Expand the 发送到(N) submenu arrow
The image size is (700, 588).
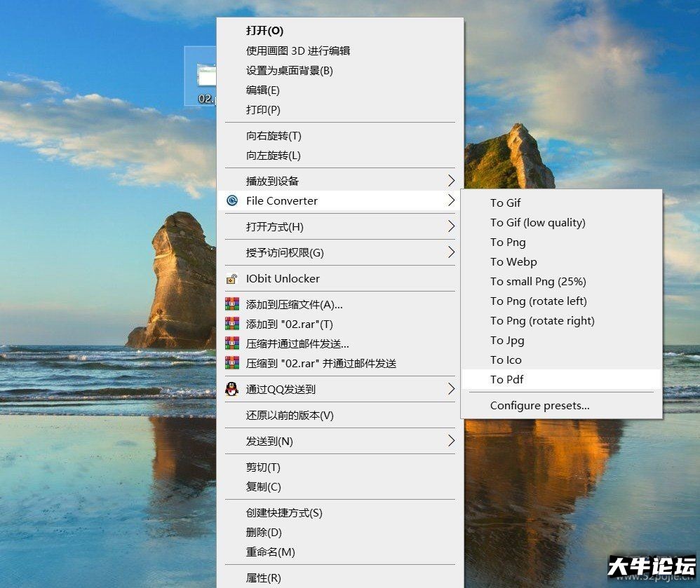pyautogui.click(x=451, y=441)
